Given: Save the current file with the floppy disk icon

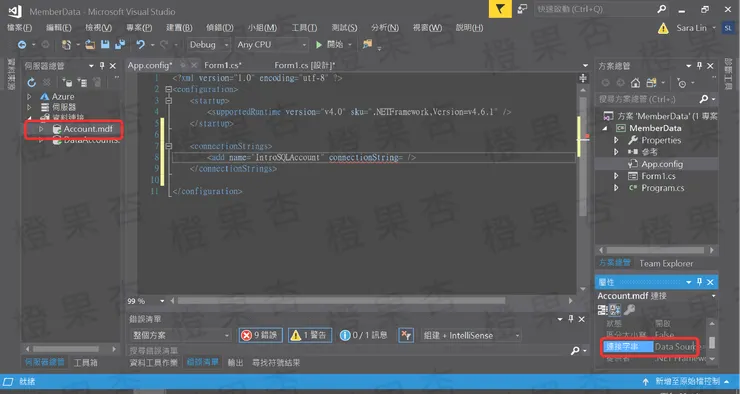Looking at the screenshot, I should (105, 44).
